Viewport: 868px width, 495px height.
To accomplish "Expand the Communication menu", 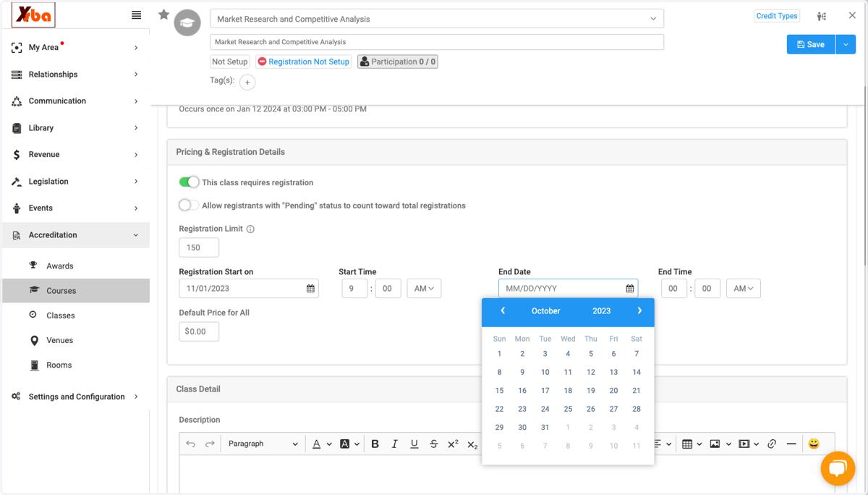I will [75, 101].
